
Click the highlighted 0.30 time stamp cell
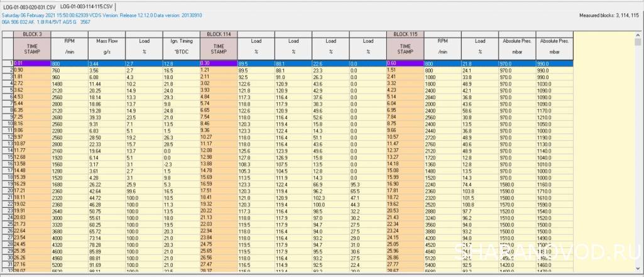[218, 63]
